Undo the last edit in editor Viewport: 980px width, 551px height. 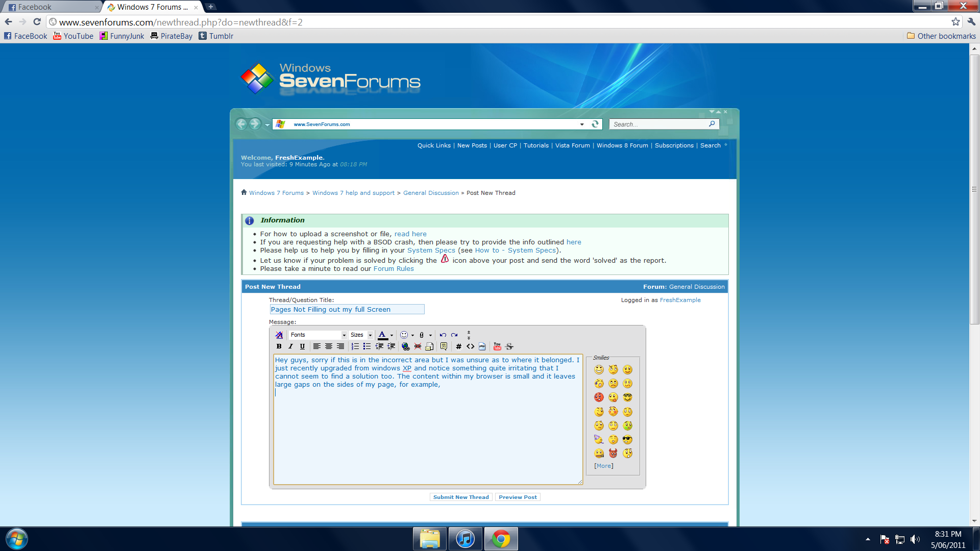point(443,335)
